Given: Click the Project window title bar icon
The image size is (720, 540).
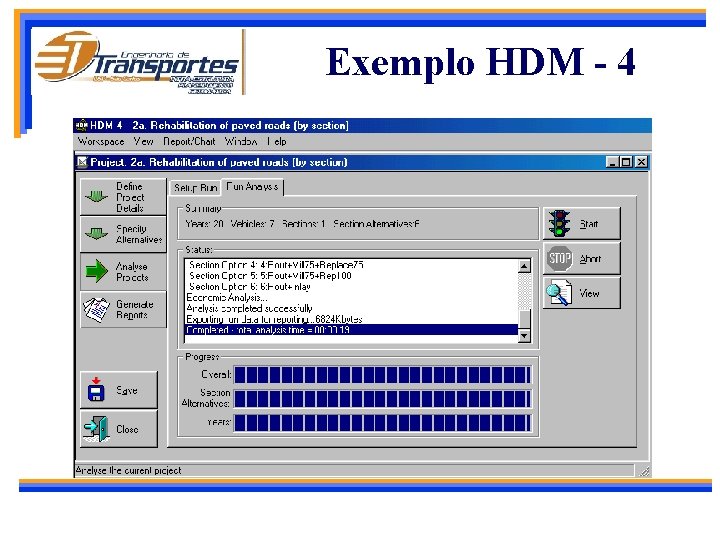Looking at the screenshot, I should click(82, 162).
